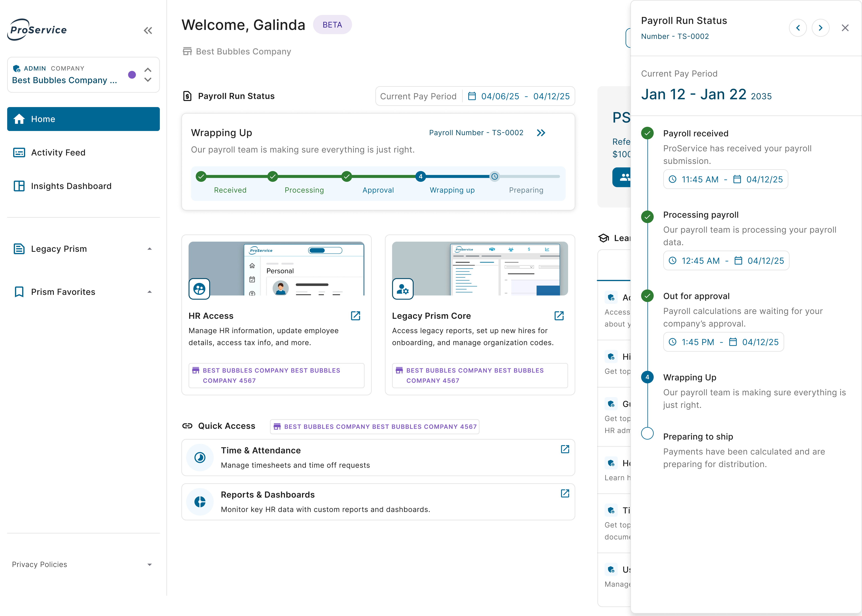Open the Current Pay Period date range
The height and width of the screenshot is (616, 862).
pos(525,96)
